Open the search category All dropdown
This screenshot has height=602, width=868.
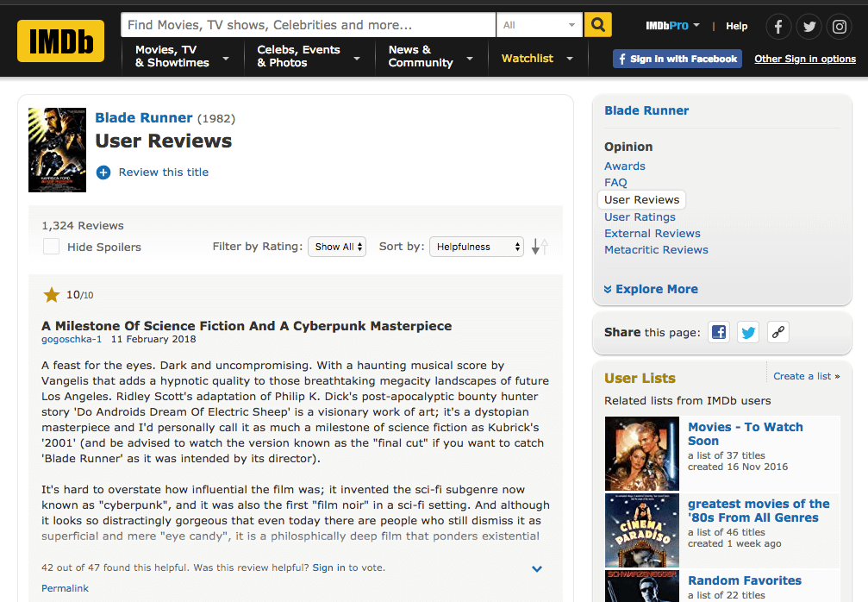tap(540, 25)
